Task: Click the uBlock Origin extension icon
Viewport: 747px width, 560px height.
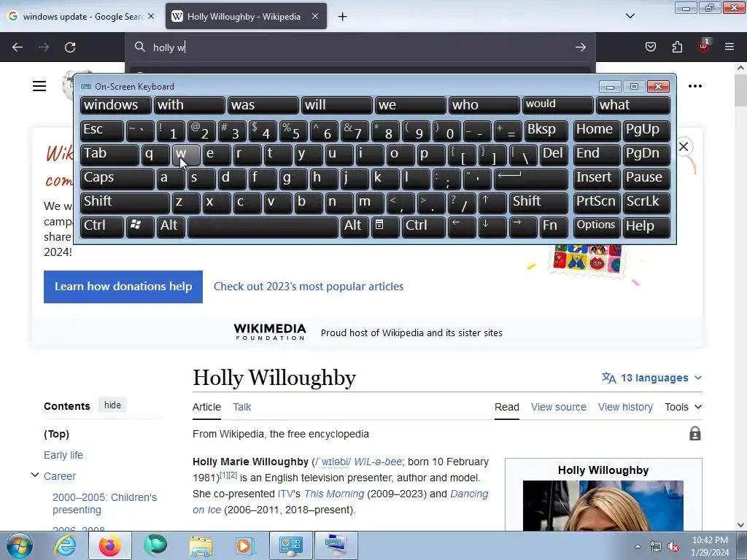Action: [703, 46]
